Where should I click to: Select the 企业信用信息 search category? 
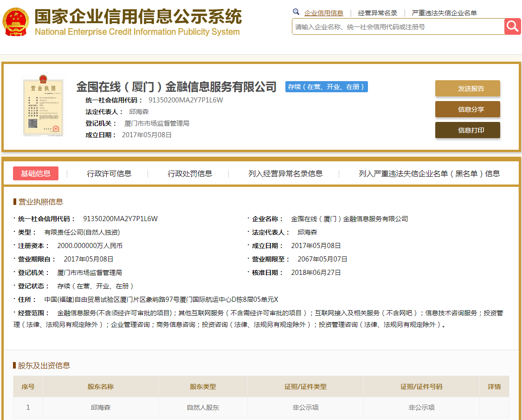[323, 13]
